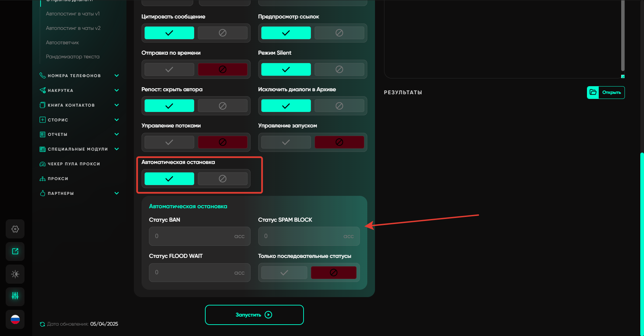Click the settings gear icon in left bar
Viewport: 644px width, 336px height.
coord(15,229)
